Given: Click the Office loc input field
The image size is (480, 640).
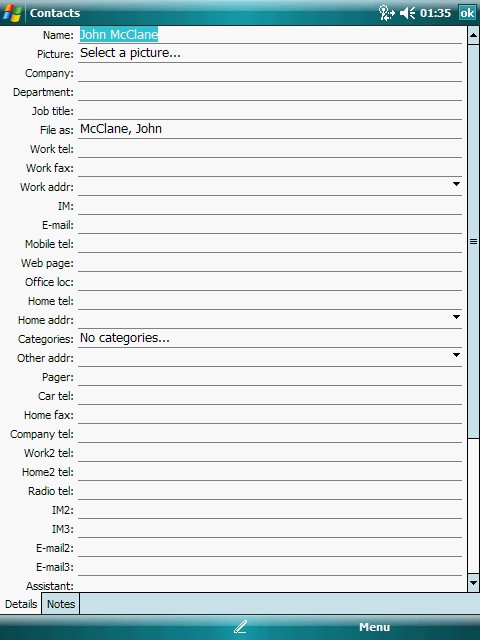Looking at the screenshot, I should click(x=270, y=282).
